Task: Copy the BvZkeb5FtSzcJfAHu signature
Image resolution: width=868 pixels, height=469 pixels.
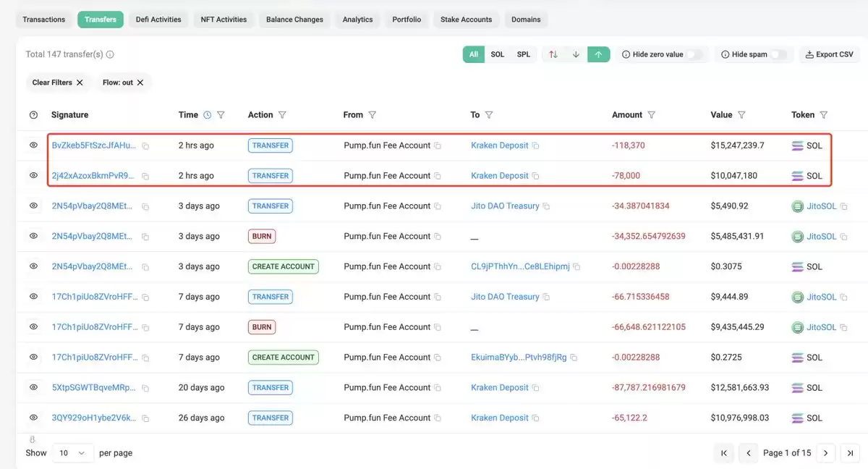Action: [145, 146]
